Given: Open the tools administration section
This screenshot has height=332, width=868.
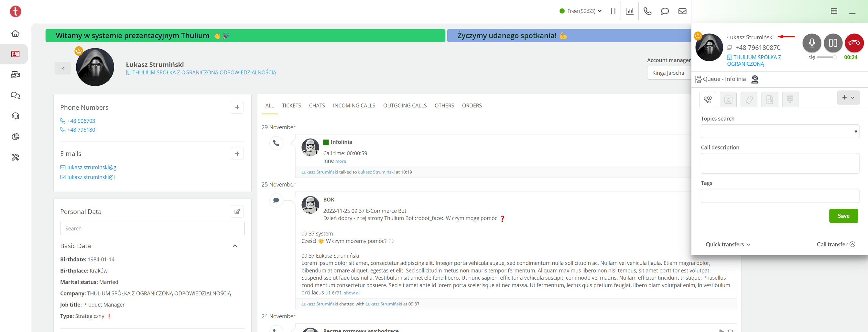Looking at the screenshot, I should pos(16,157).
